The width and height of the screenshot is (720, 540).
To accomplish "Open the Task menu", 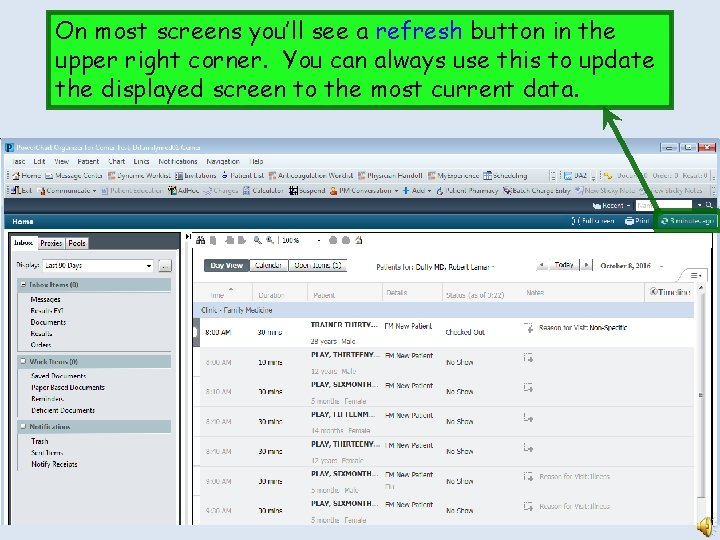I will 18,161.
